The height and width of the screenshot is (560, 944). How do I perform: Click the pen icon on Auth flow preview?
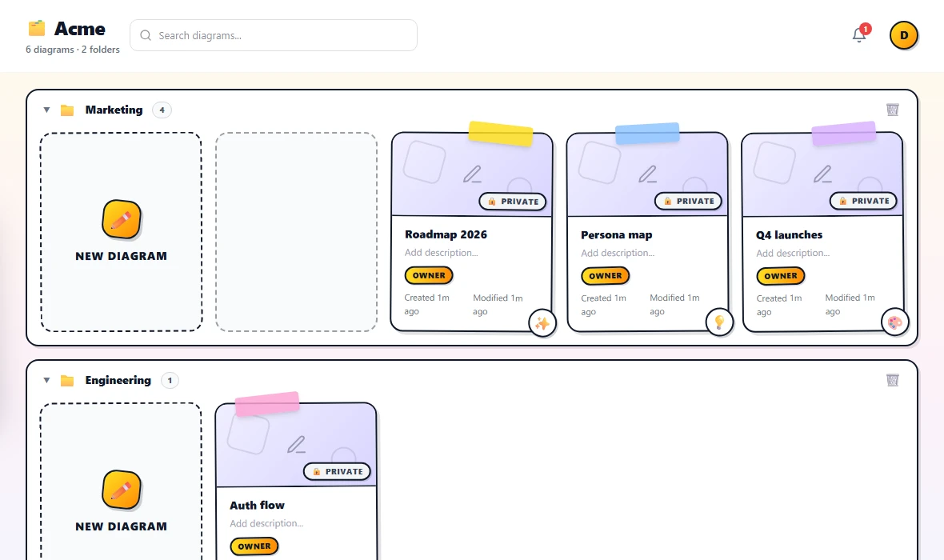point(296,445)
